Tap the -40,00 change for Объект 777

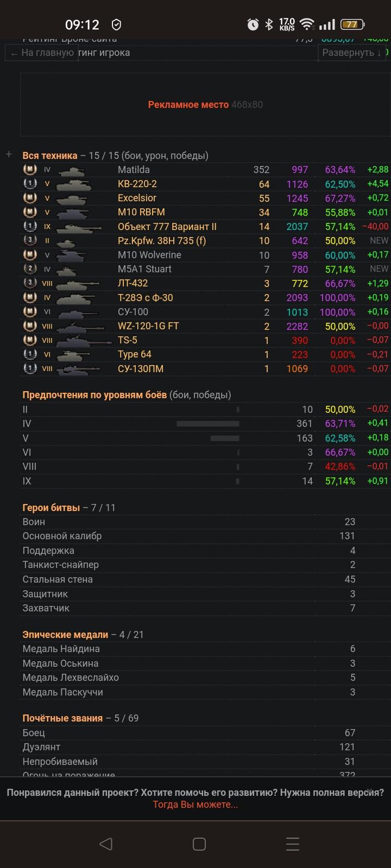375,226
